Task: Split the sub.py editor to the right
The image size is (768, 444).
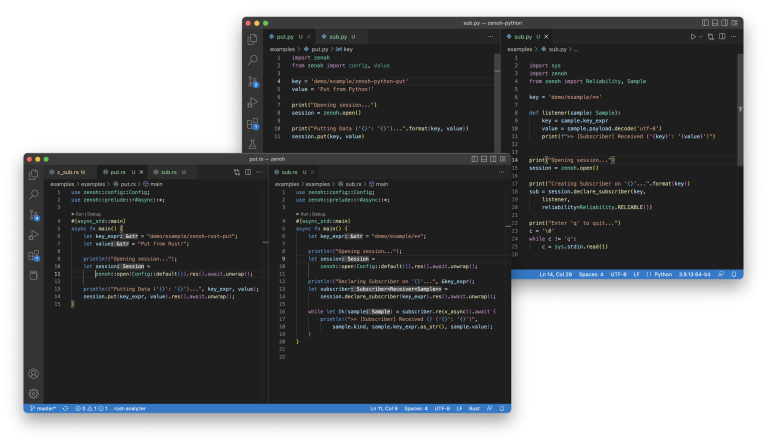Action: (721, 37)
